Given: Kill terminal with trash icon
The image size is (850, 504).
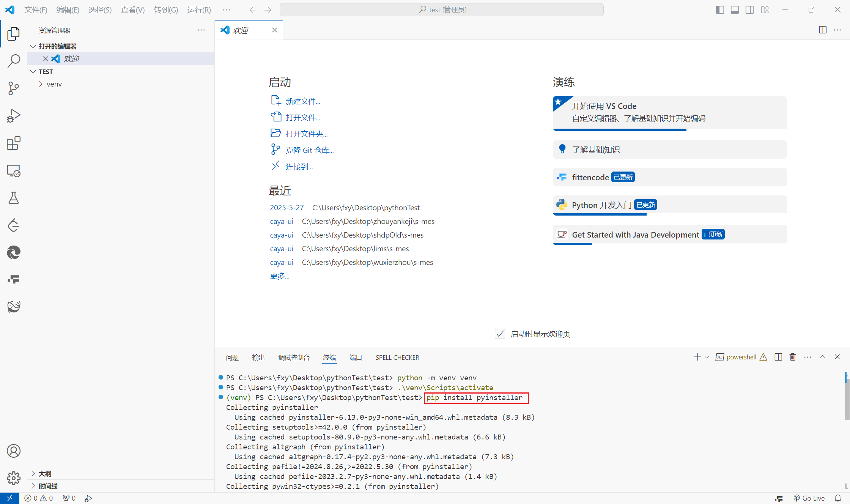Looking at the screenshot, I should 793,357.
